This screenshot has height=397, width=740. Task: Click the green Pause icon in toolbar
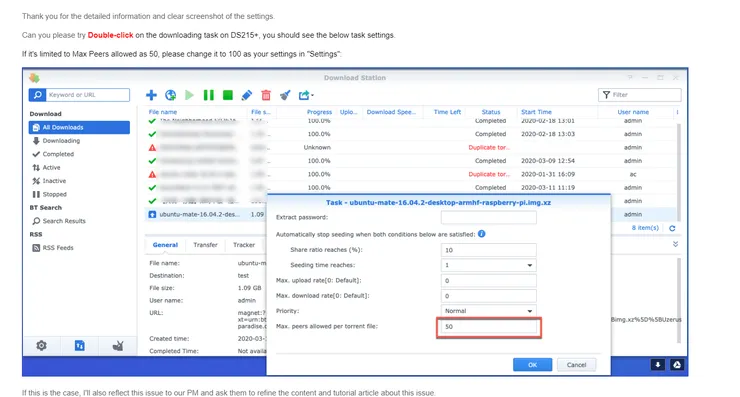[209, 95]
